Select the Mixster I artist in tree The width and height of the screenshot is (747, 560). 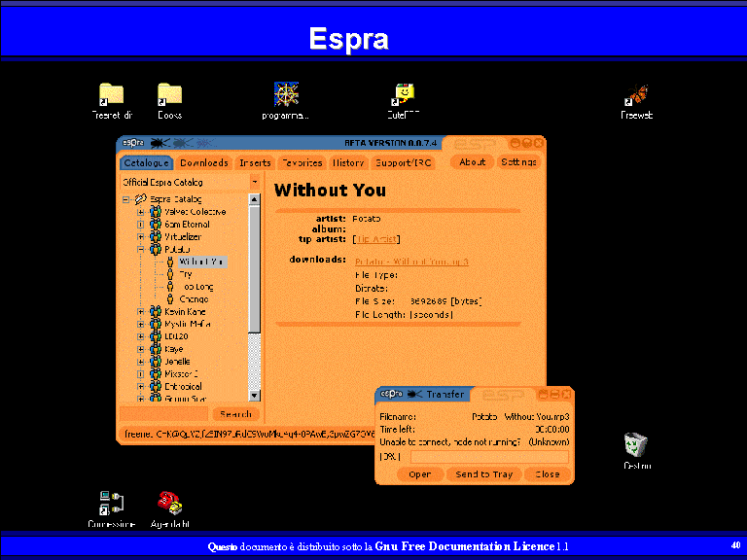(x=181, y=373)
